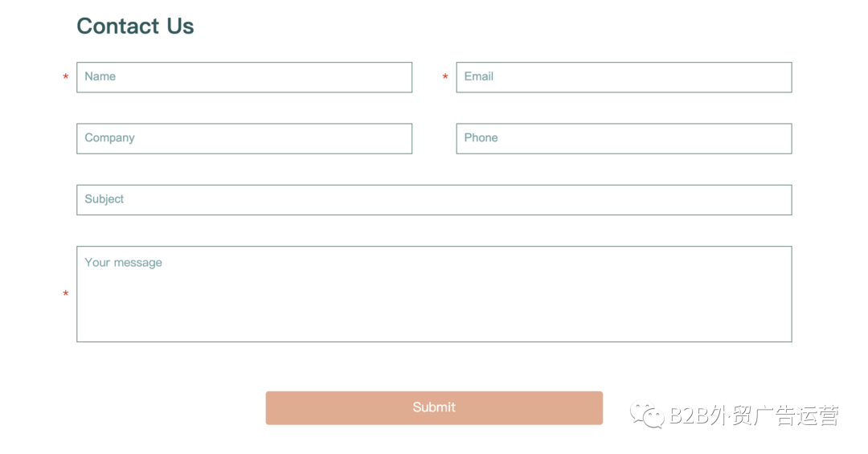Viewport: 868px width, 454px height.
Task: Focus the Email input field
Action: 624,77
